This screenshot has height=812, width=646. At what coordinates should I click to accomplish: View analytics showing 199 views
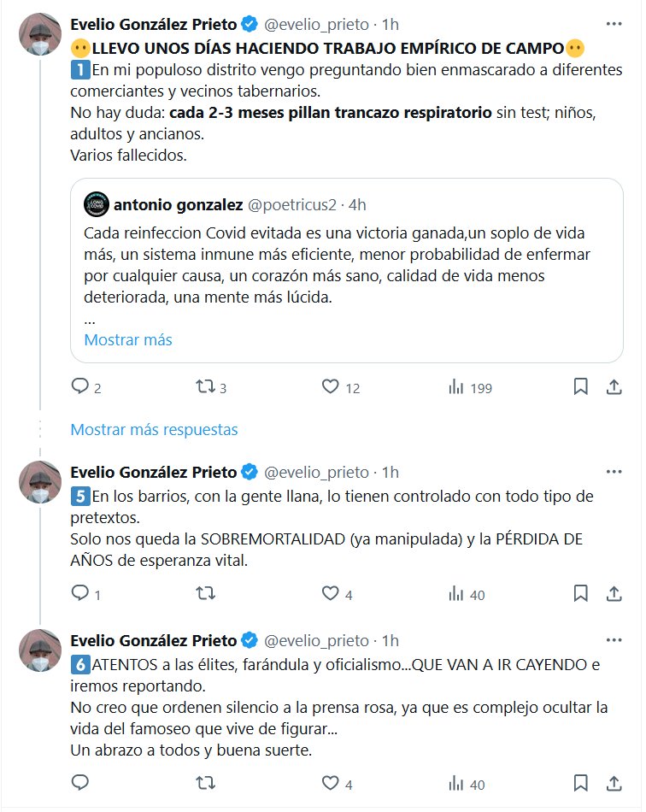[456, 387]
